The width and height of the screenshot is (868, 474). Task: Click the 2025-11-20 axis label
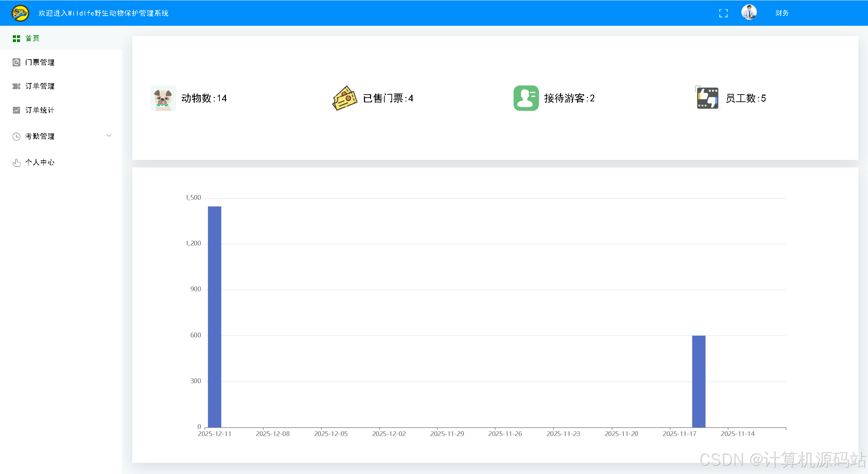[621, 434]
